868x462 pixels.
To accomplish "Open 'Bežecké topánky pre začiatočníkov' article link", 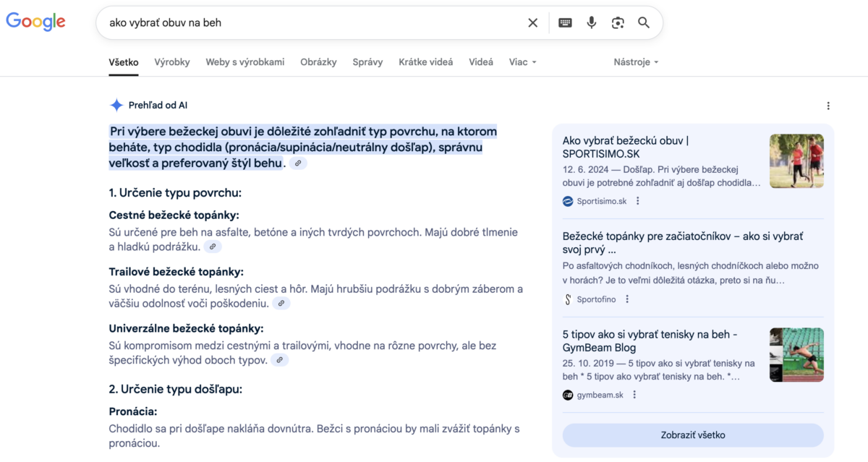I will coord(683,243).
